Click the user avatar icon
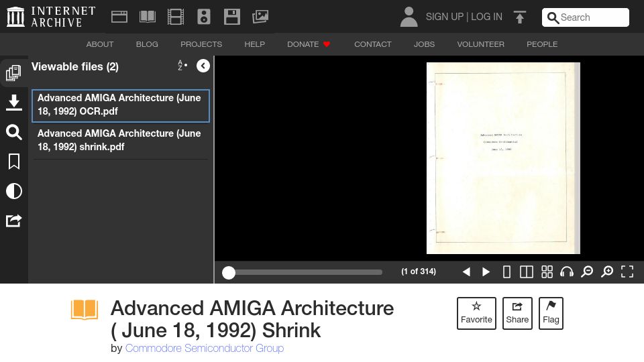This screenshot has width=644, height=362. click(x=409, y=17)
